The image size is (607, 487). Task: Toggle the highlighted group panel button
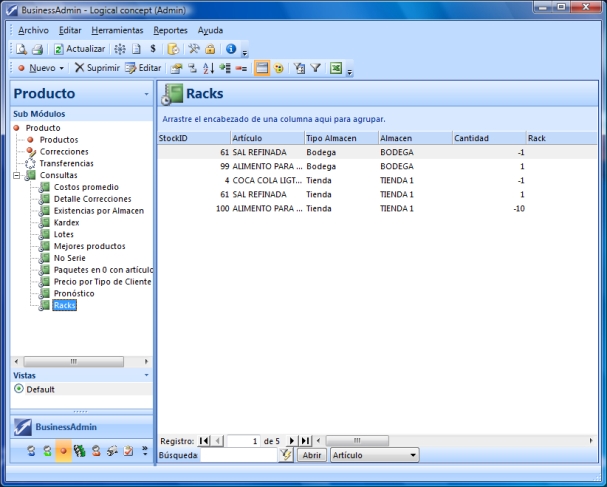(x=261, y=68)
